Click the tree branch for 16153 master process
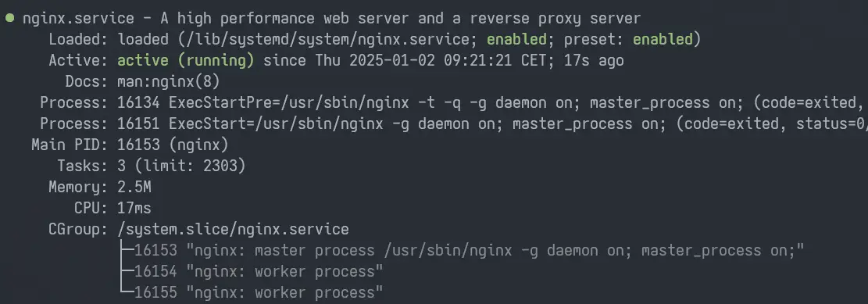 point(127,250)
